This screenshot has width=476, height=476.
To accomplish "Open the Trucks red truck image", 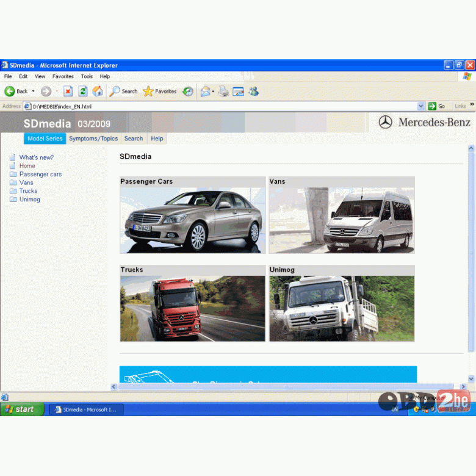I will [192, 308].
